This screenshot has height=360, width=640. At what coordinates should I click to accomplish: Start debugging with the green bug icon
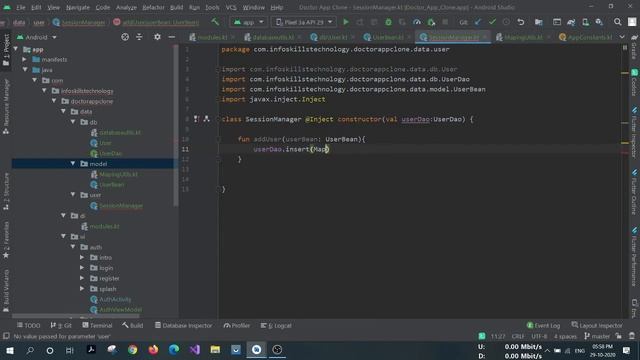pos(388,22)
